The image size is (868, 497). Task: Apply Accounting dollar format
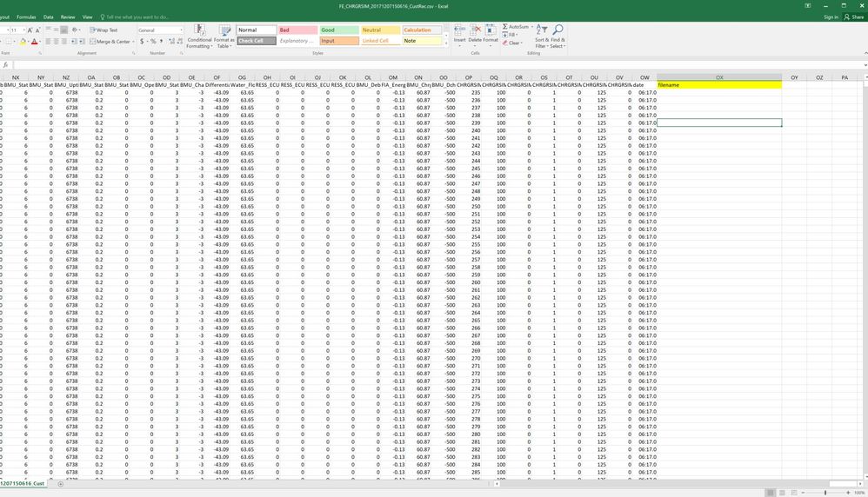(x=142, y=42)
